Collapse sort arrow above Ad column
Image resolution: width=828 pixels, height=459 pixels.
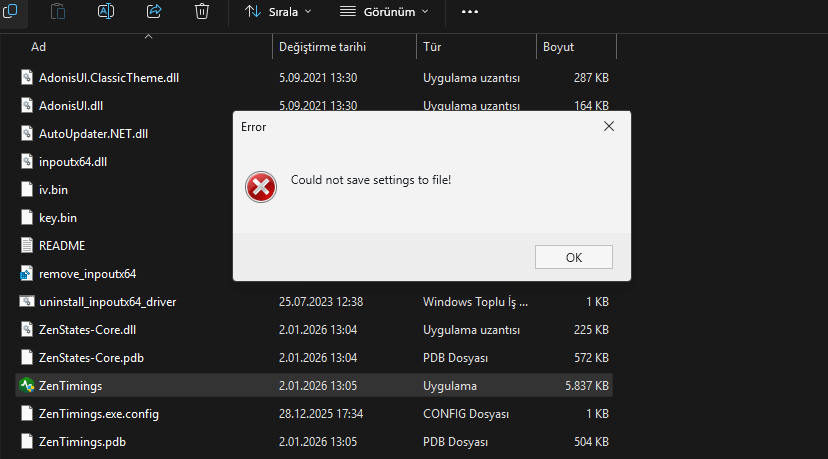click(148, 36)
